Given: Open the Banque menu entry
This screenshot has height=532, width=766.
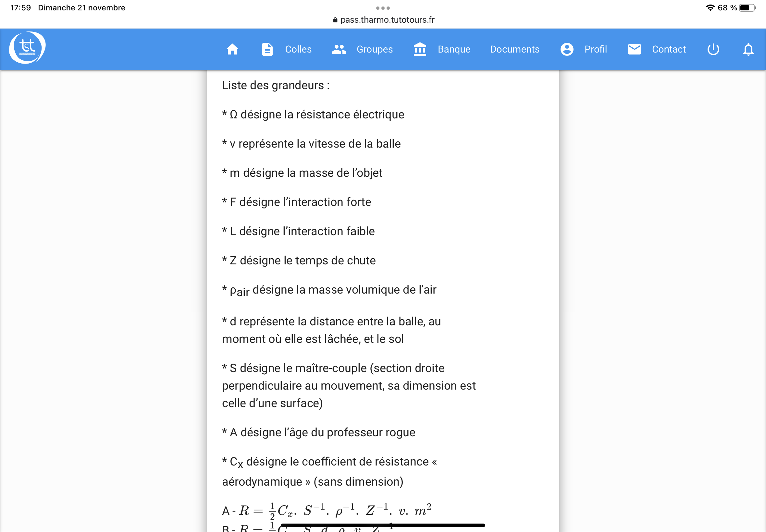Looking at the screenshot, I should coord(454,49).
